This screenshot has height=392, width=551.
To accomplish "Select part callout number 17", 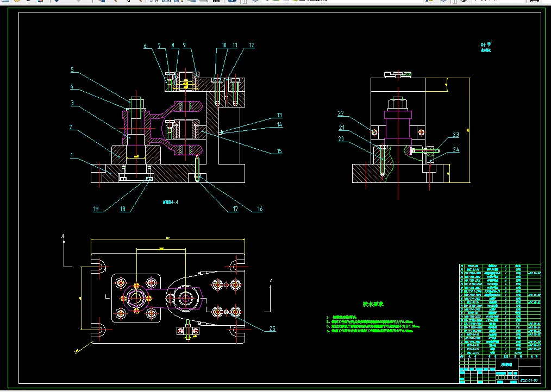I will click(x=235, y=209).
